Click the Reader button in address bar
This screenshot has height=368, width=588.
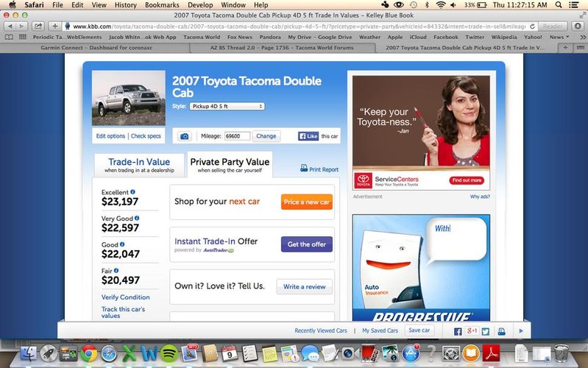pos(553,26)
